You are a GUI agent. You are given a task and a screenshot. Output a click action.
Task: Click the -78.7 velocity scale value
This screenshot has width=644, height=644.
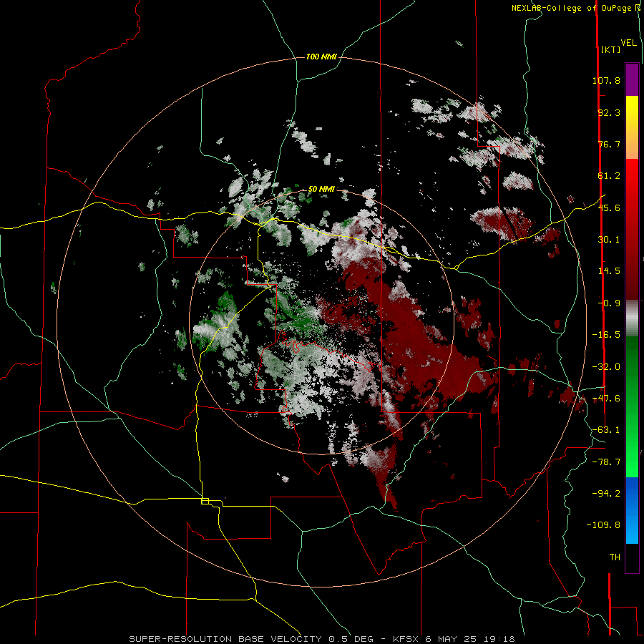(606, 462)
